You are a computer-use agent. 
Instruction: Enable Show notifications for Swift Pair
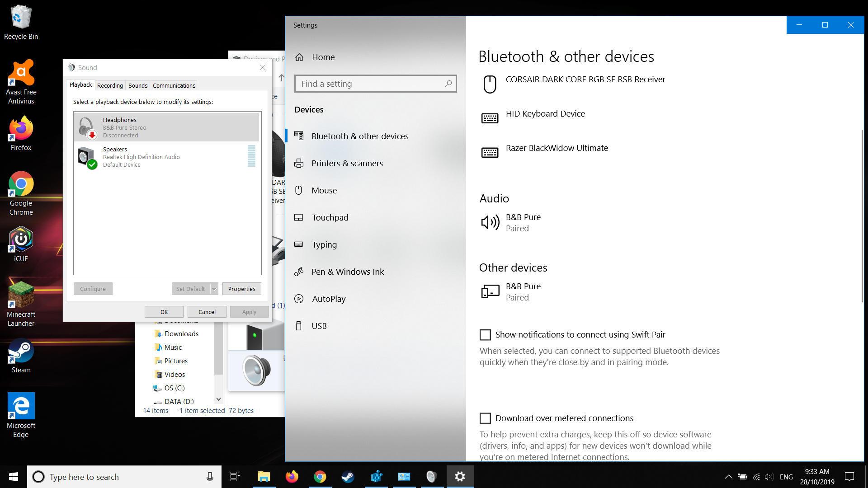pyautogui.click(x=485, y=334)
